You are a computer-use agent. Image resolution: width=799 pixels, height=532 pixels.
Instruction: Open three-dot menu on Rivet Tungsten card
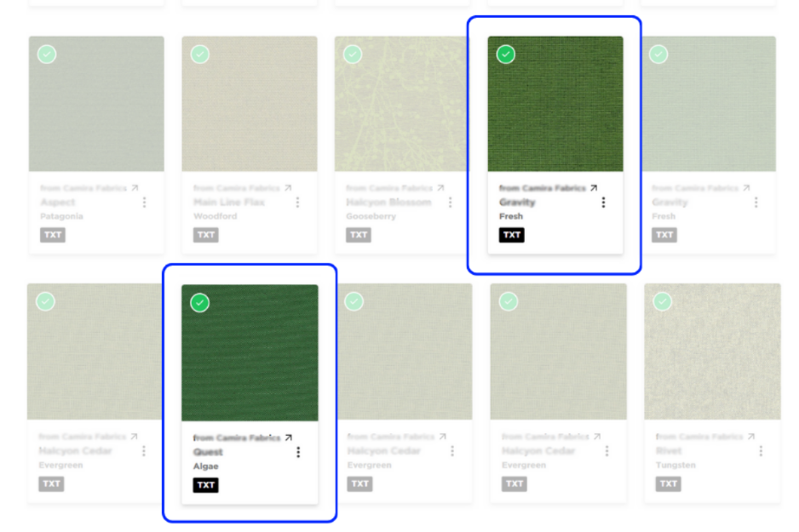pos(760,451)
